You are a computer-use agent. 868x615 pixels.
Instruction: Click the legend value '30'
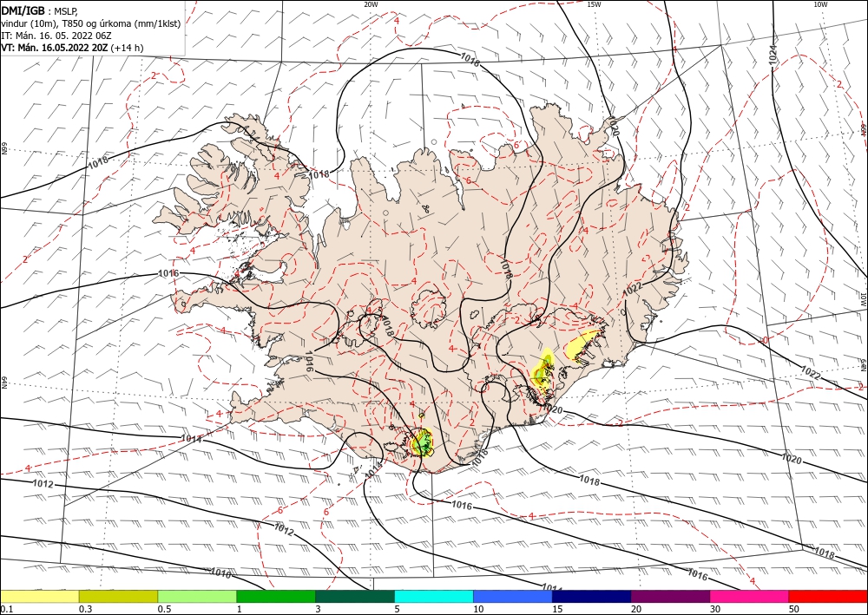(x=715, y=609)
